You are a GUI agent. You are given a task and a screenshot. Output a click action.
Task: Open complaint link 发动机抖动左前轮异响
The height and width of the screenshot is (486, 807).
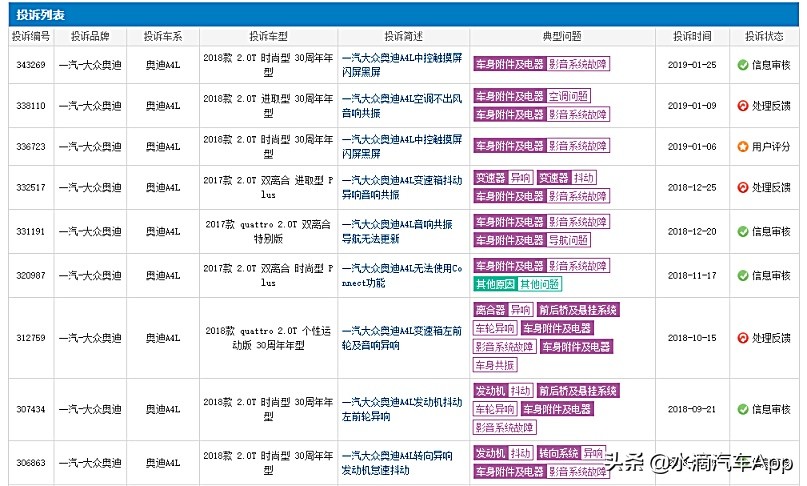click(x=402, y=409)
